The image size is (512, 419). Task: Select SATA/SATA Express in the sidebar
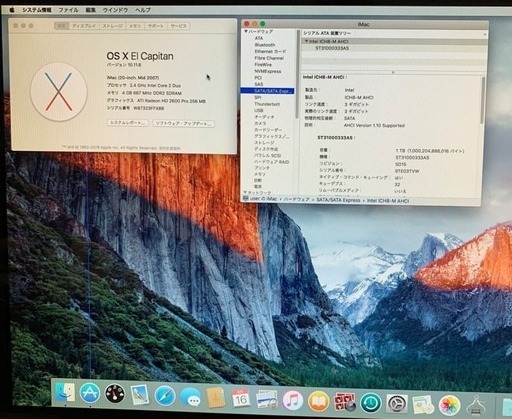click(x=267, y=91)
